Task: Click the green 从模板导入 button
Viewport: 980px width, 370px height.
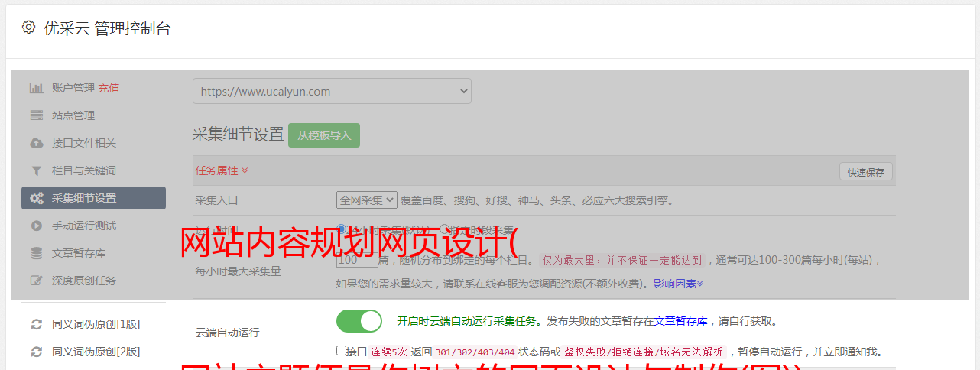Action: [x=324, y=135]
